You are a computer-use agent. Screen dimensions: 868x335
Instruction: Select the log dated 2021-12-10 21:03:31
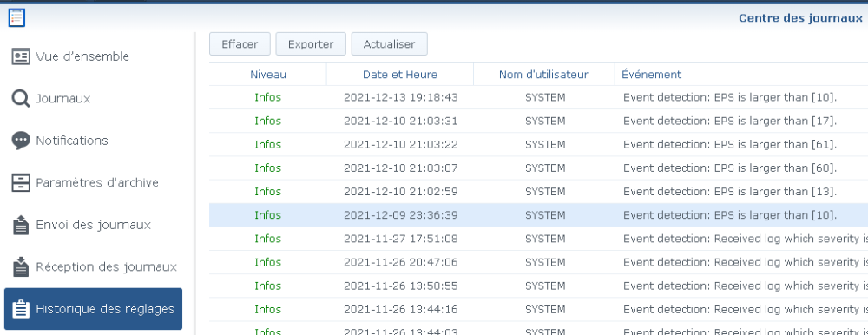[539, 121]
